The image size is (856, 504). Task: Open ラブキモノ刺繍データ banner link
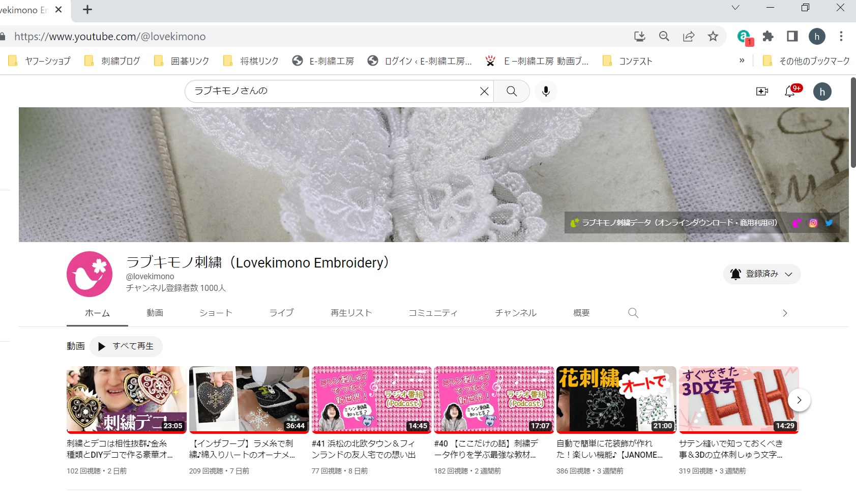(x=674, y=223)
